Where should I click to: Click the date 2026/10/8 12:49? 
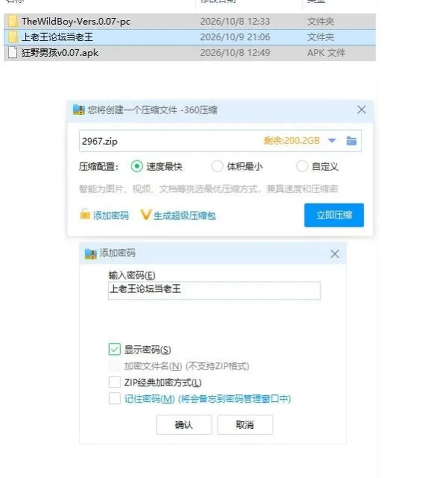pyautogui.click(x=235, y=53)
